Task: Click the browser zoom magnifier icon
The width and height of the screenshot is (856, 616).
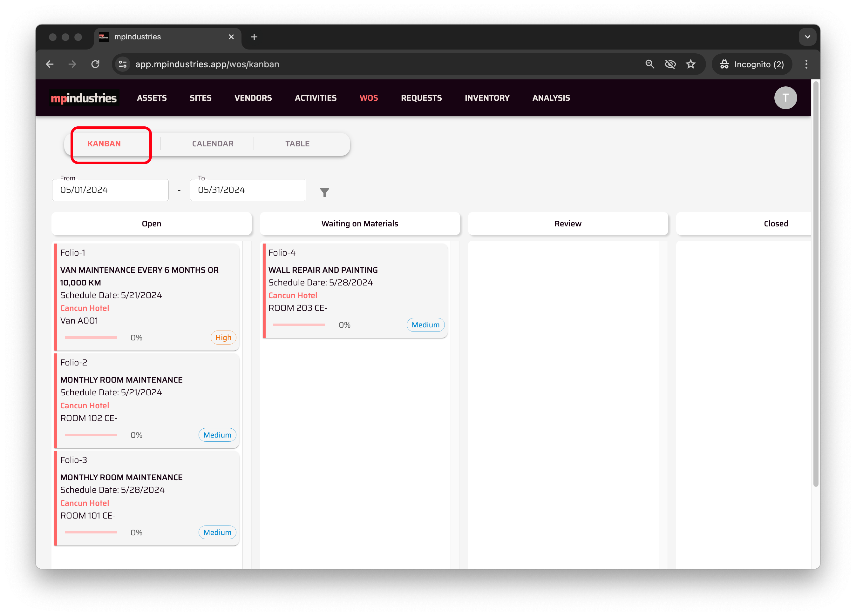Action: pos(649,64)
